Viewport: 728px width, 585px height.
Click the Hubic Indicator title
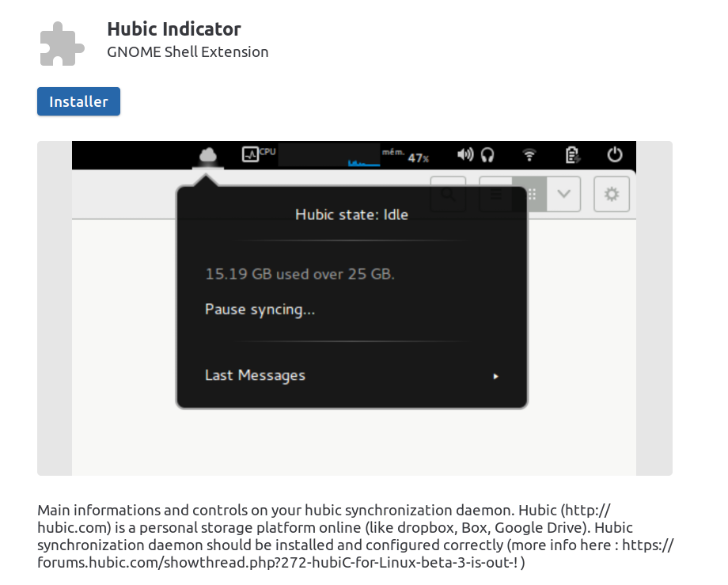(x=174, y=29)
